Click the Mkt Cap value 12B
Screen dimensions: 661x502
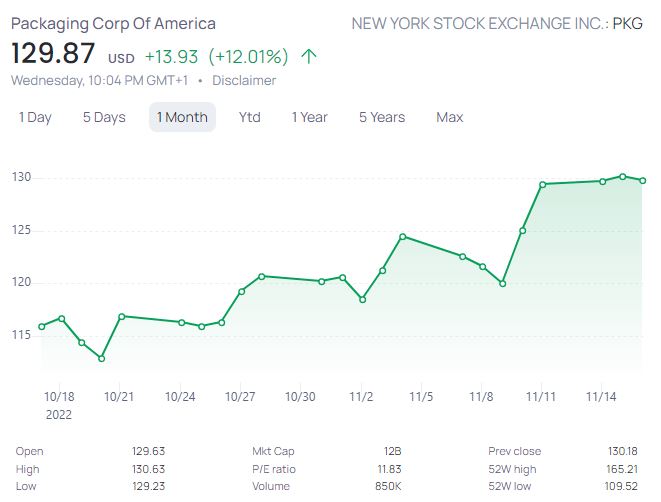pos(392,451)
